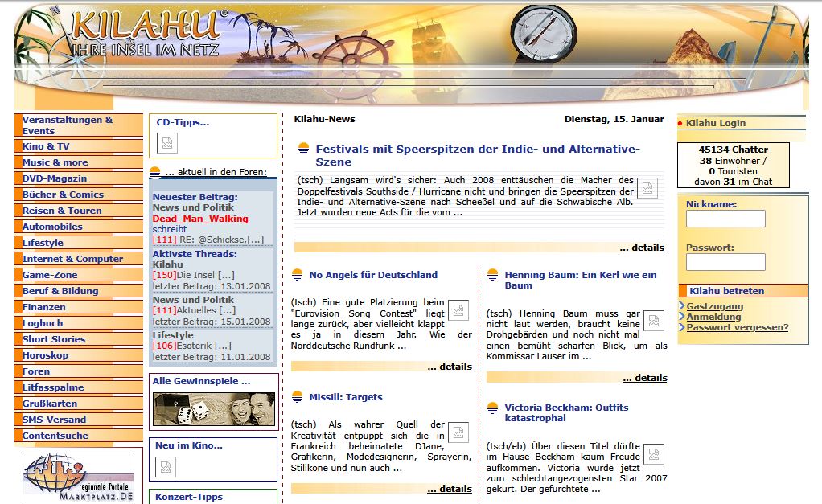Viewport: 822px width, 504px height.
Task: Click the sun icon beside Victoria Beckham headline
Action: click(493, 408)
